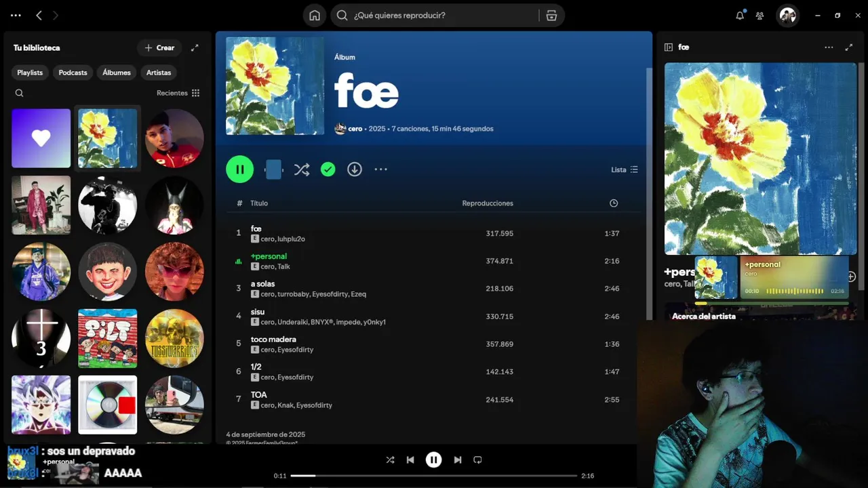Open friend activity icon

pos(760,15)
